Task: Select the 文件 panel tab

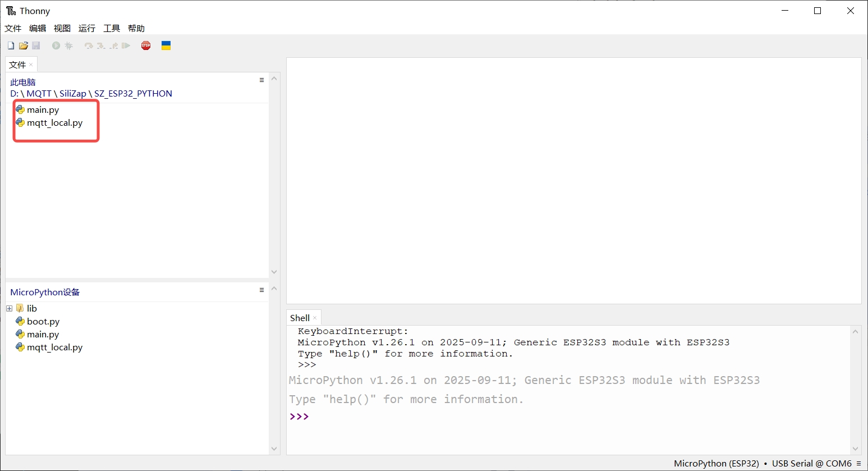Action: coord(17,64)
